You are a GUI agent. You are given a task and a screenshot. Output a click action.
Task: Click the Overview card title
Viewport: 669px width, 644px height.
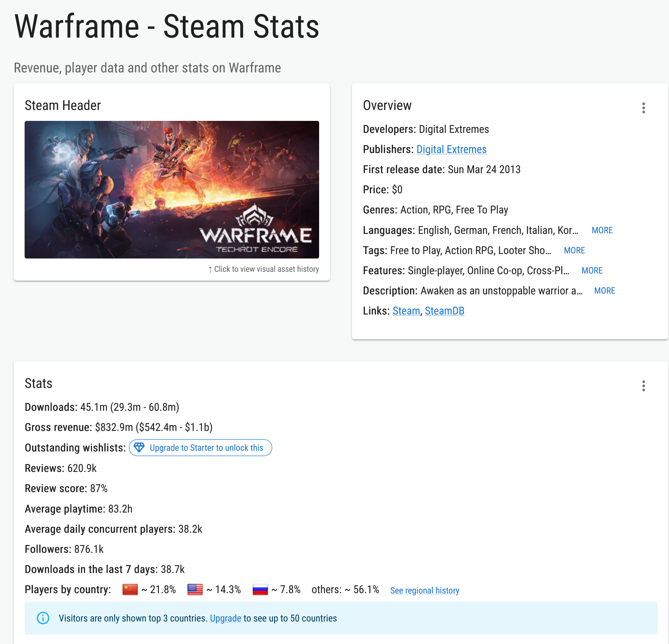pyautogui.click(x=387, y=105)
